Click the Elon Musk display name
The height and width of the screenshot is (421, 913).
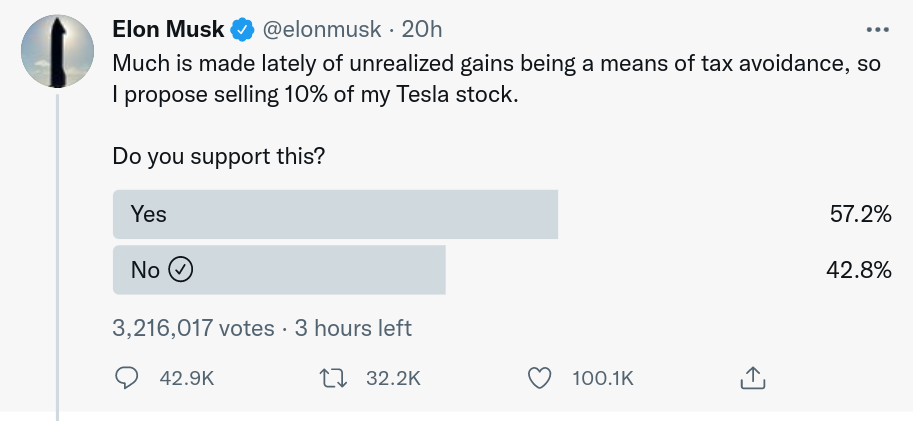pyautogui.click(x=168, y=29)
